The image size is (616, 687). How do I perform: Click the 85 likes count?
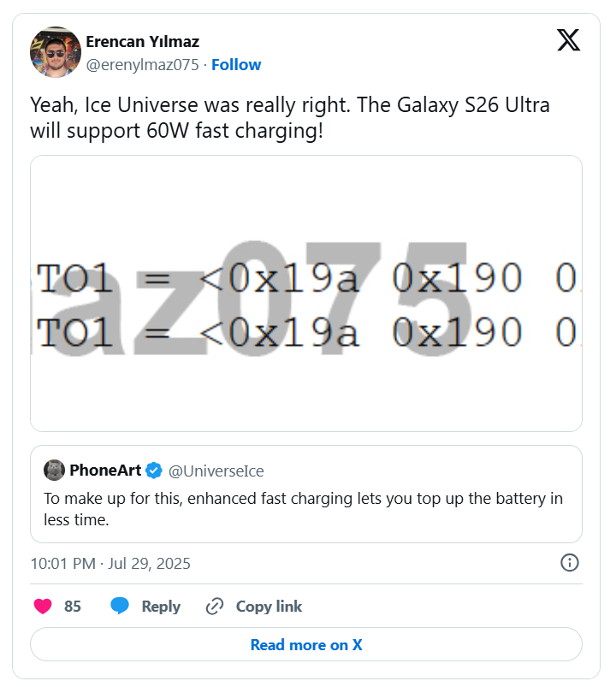[73, 607]
